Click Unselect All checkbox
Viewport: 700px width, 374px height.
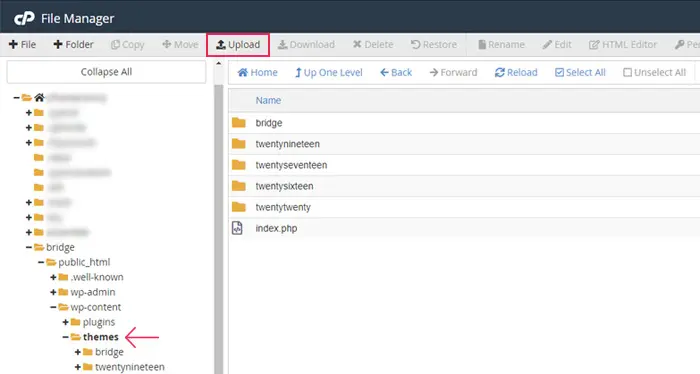click(x=654, y=72)
